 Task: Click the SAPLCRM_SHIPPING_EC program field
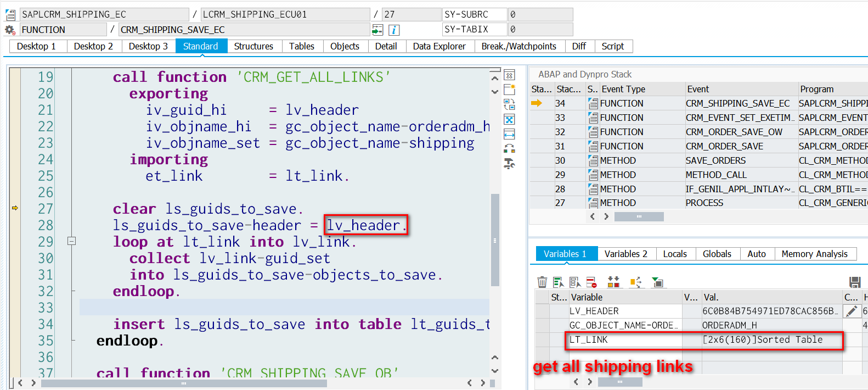pos(104,14)
